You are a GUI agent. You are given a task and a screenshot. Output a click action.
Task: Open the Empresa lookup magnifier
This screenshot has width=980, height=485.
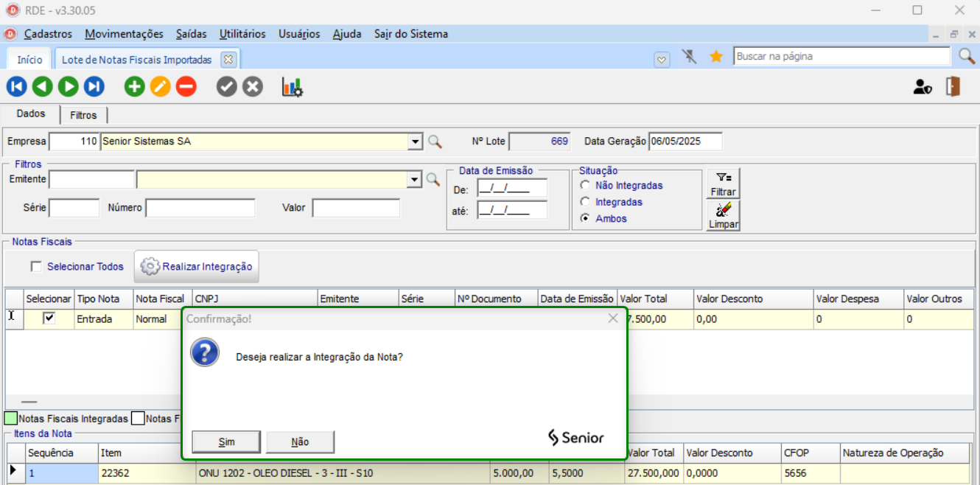(435, 142)
